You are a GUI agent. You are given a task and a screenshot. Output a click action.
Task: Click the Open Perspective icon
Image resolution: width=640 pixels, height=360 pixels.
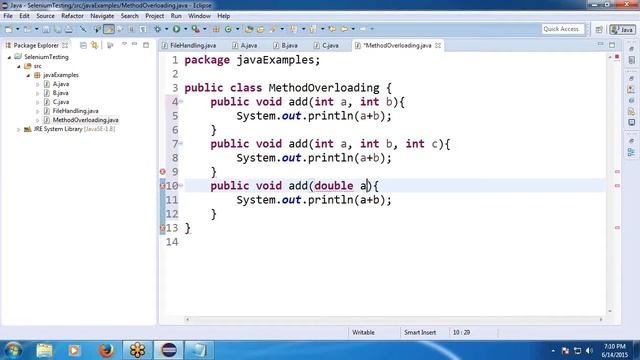[599, 29]
